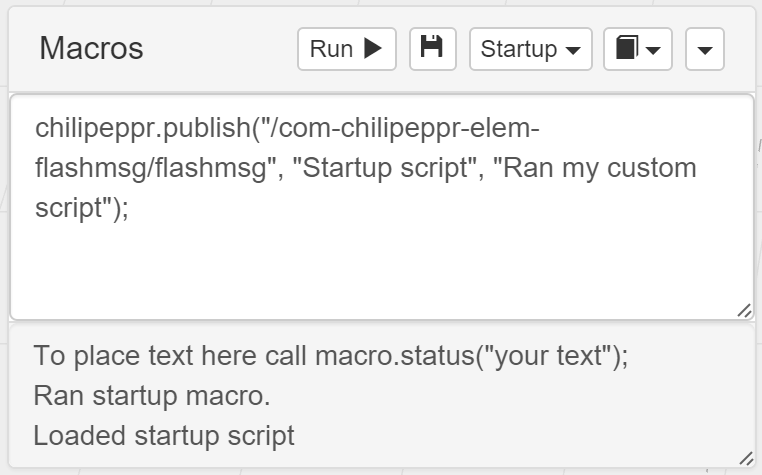This screenshot has width=762, height=475.
Task: Click the code editor's corner resize handle
Action: pyautogui.click(x=744, y=311)
